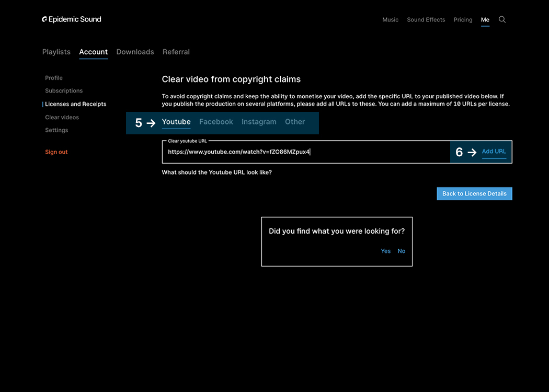Open the Pricing page
Screen dimensions: 549x392
tap(463, 20)
